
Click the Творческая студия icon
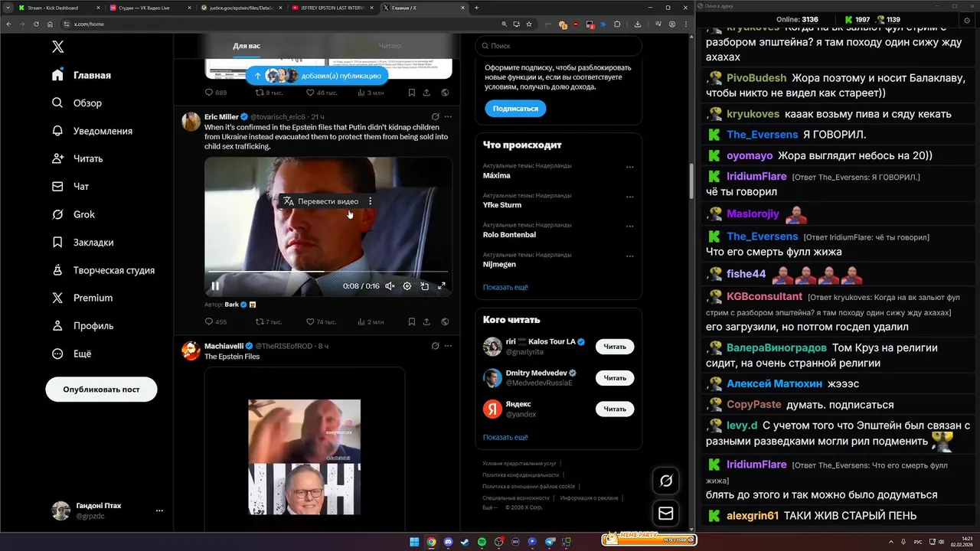57,270
